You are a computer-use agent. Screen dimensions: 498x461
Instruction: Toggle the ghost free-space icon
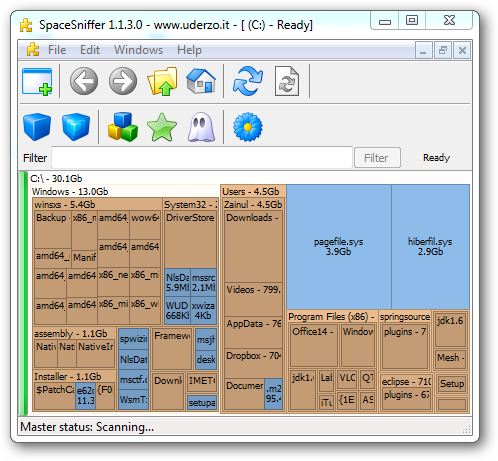coord(201,127)
